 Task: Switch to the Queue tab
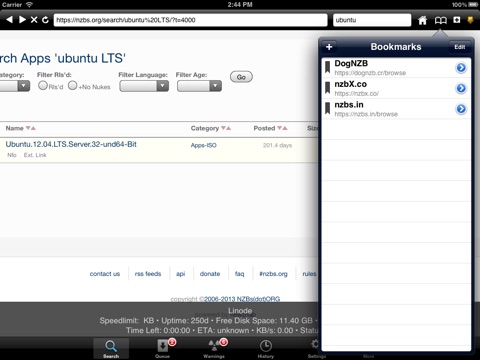click(163, 349)
